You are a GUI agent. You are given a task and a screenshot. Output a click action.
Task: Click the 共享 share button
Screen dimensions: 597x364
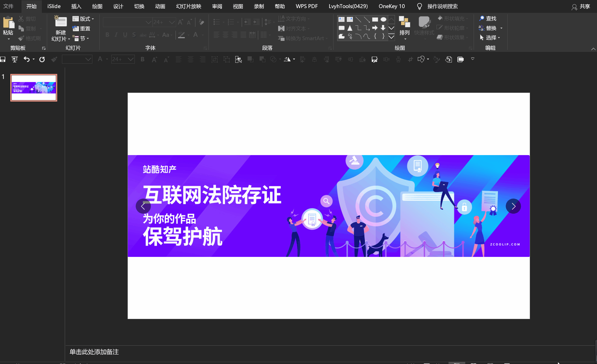[x=581, y=6]
